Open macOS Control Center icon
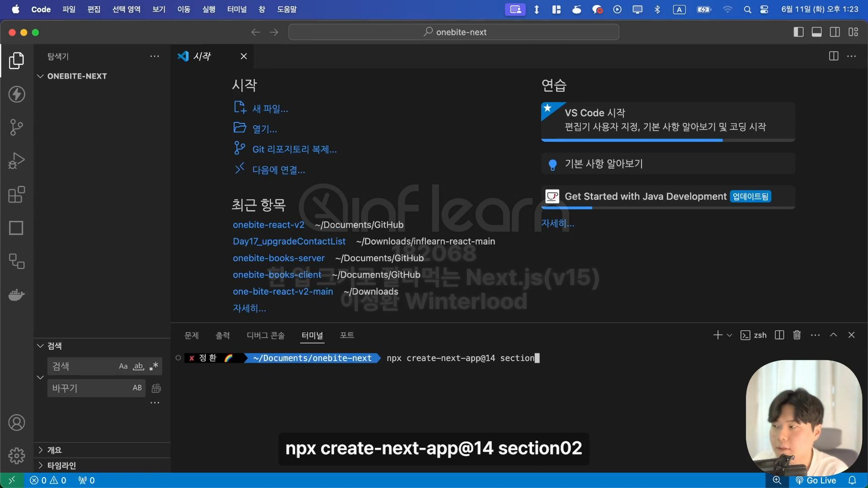Image resolution: width=868 pixels, height=488 pixels. coord(764,9)
